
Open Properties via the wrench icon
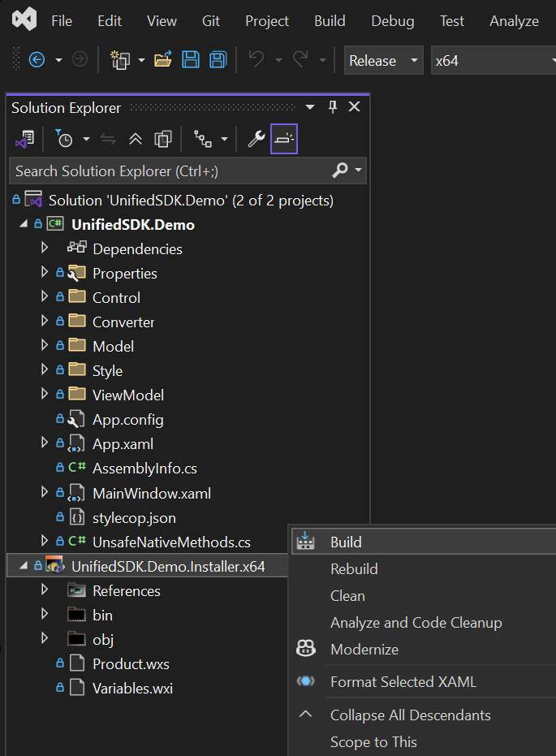pyautogui.click(x=256, y=139)
